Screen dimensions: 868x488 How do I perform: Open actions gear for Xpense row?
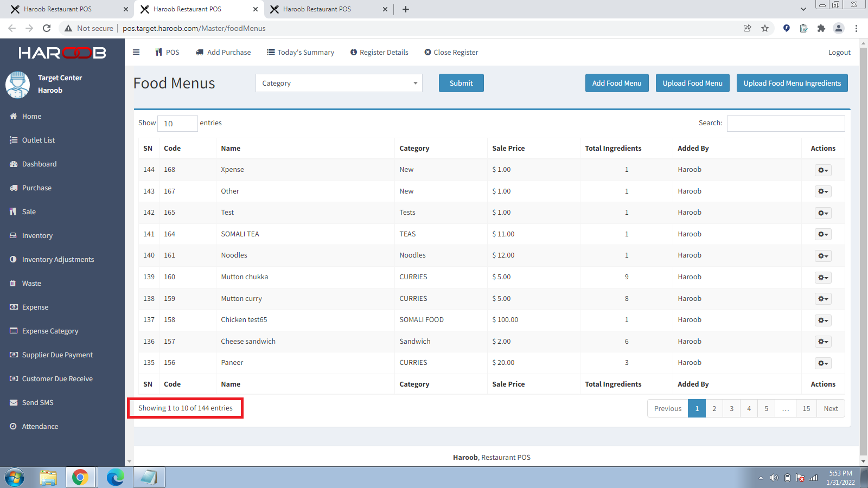(x=823, y=170)
